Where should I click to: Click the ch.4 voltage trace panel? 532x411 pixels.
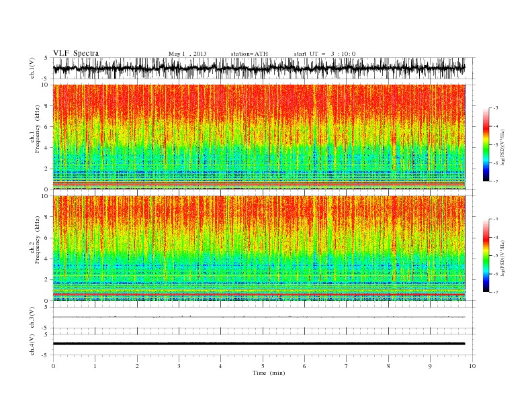[263, 345]
